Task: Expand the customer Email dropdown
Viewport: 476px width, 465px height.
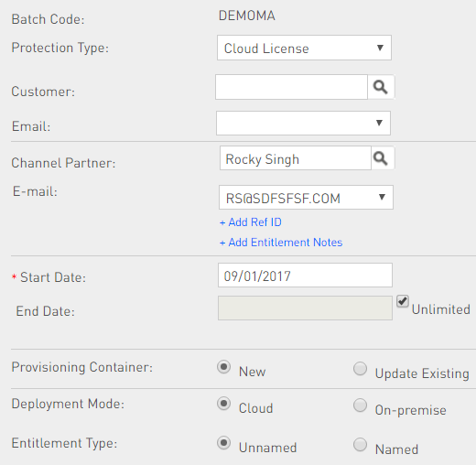Action: (303, 124)
